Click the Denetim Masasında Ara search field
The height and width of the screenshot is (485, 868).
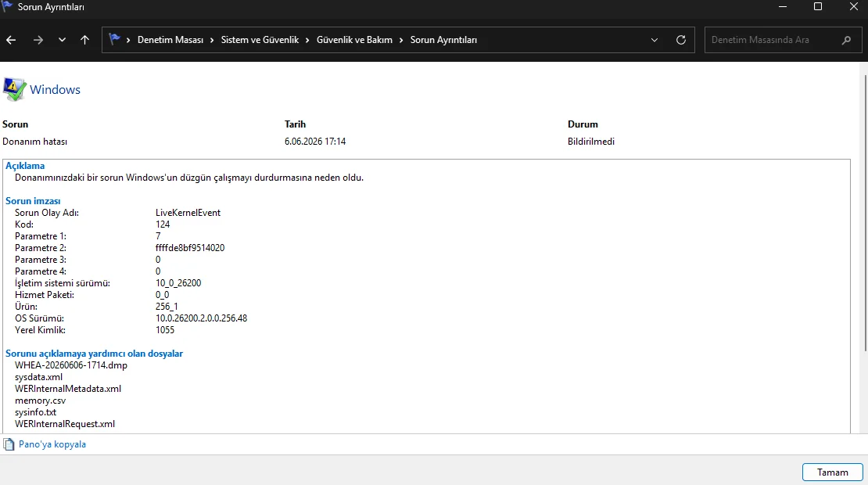tap(783, 40)
